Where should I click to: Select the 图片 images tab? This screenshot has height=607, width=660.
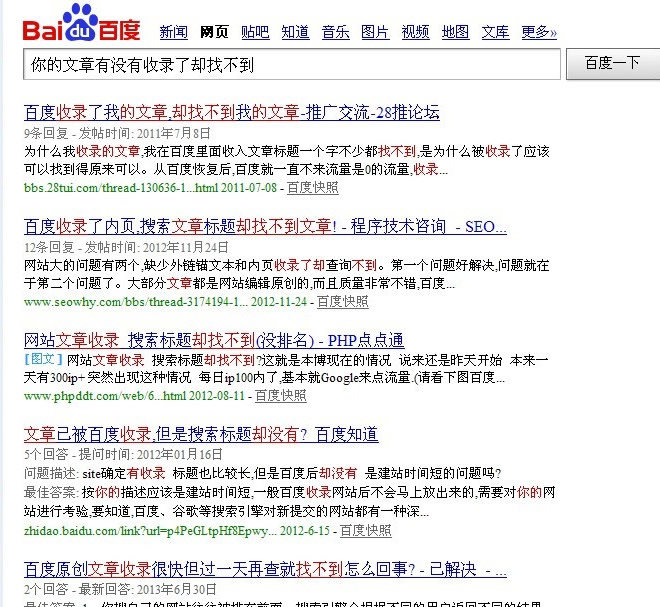[375, 32]
